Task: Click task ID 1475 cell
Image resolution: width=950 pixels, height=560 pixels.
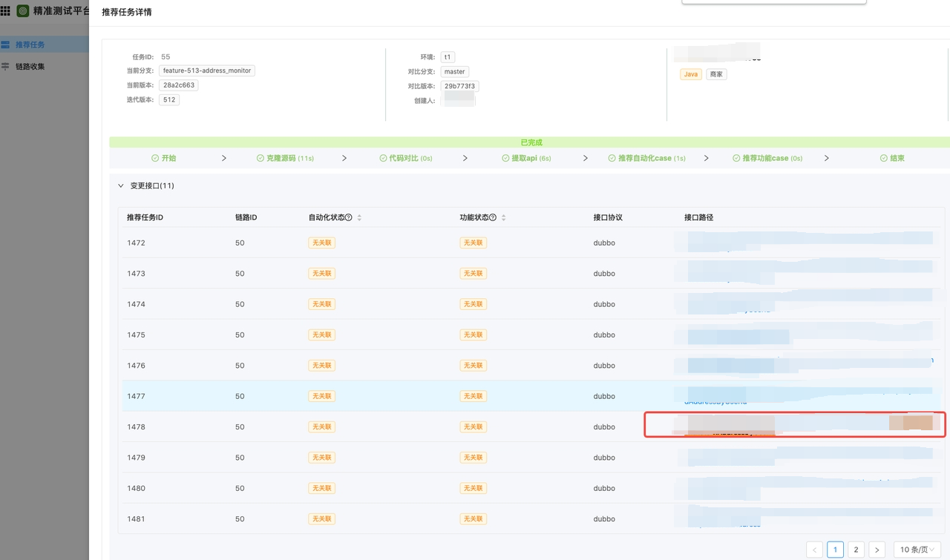Action: [x=136, y=335]
